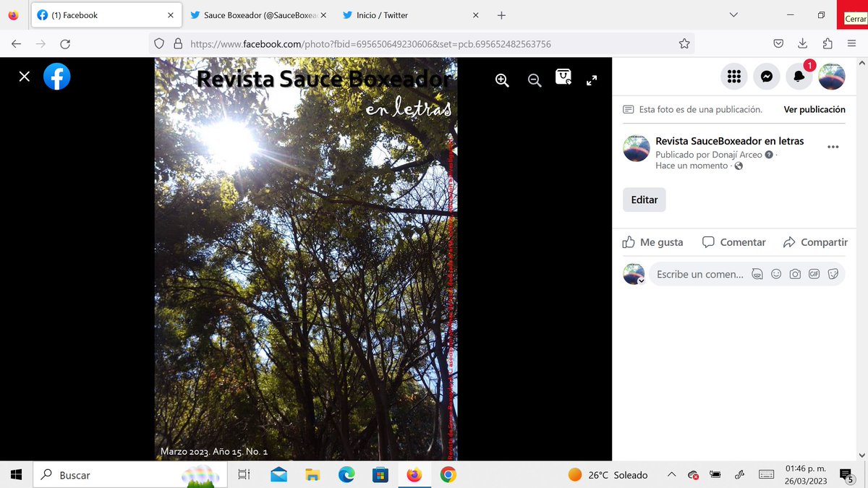View site security padlock info
This screenshot has height=488, width=868.
[178, 44]
